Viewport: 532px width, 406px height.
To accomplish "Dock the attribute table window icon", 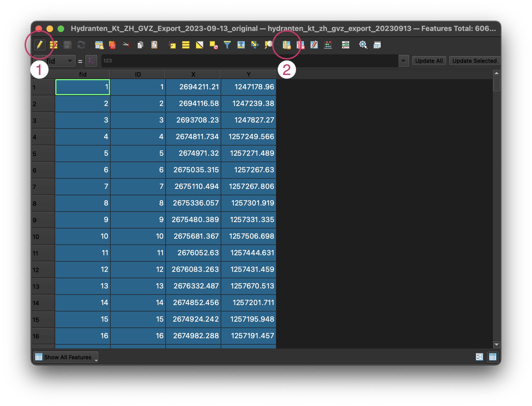I will [377, 45].
